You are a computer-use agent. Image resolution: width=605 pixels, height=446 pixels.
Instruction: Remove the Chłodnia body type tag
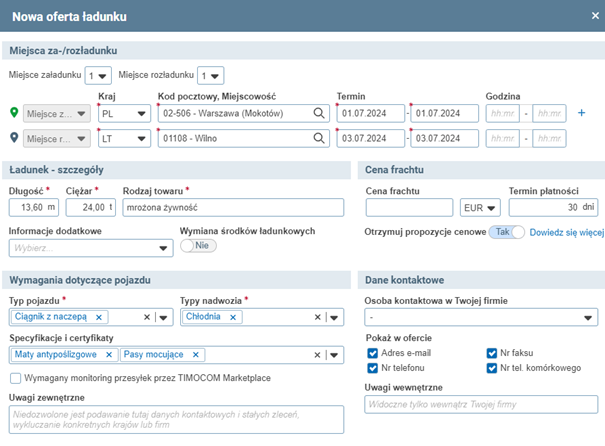233,317
